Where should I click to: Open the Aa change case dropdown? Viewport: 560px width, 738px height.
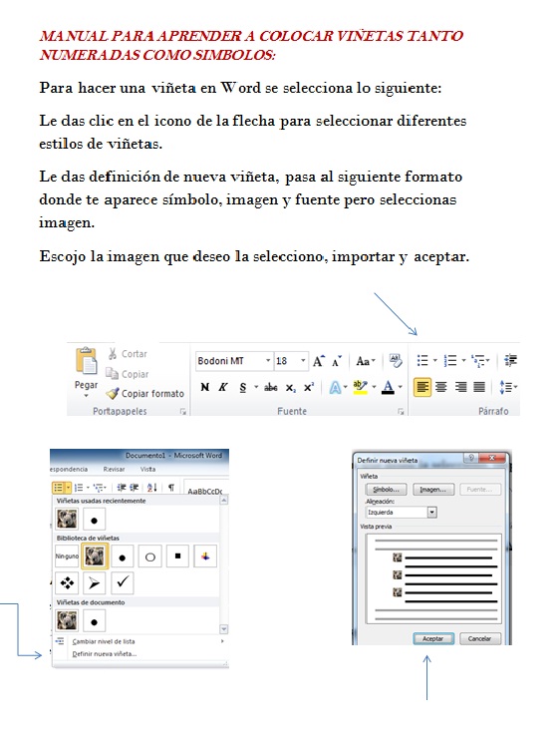tap(366, 361)
